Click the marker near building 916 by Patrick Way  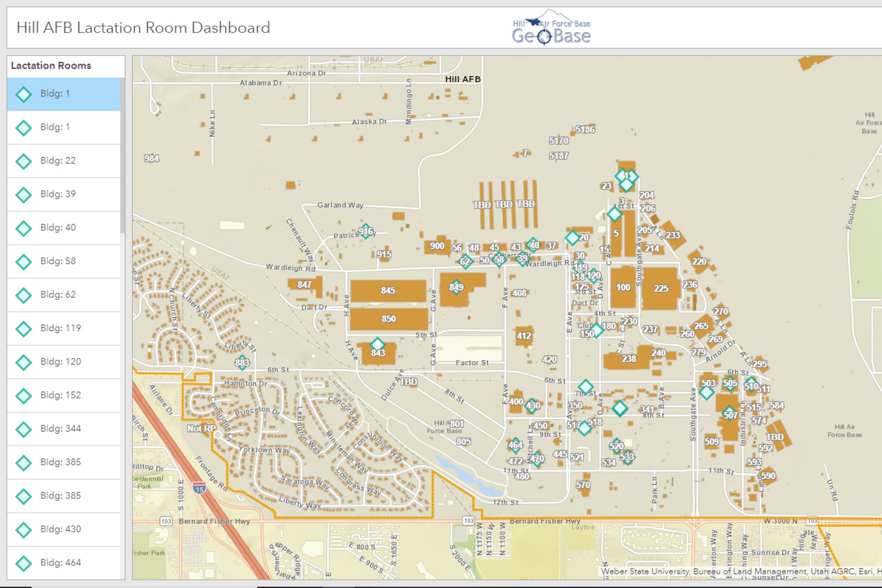click(x=366, y=232)
